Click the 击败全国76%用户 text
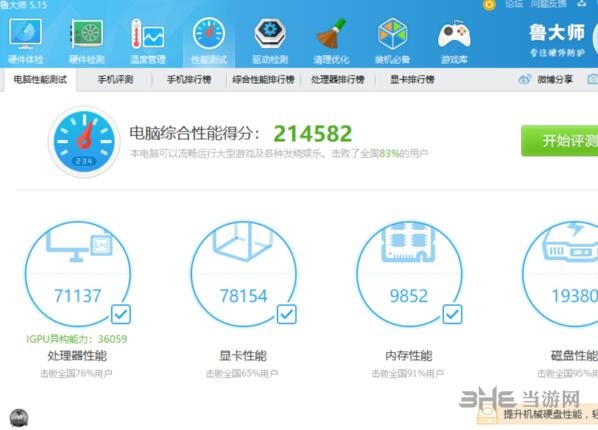Viewport: 598px width, 430px height. [x=76, y=373]
